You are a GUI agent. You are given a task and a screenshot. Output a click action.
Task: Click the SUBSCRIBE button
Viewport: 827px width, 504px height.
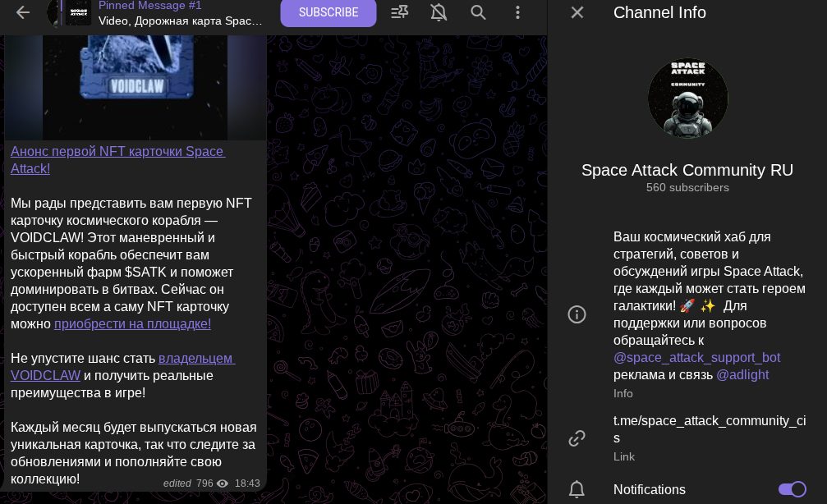tap(328, 12)
